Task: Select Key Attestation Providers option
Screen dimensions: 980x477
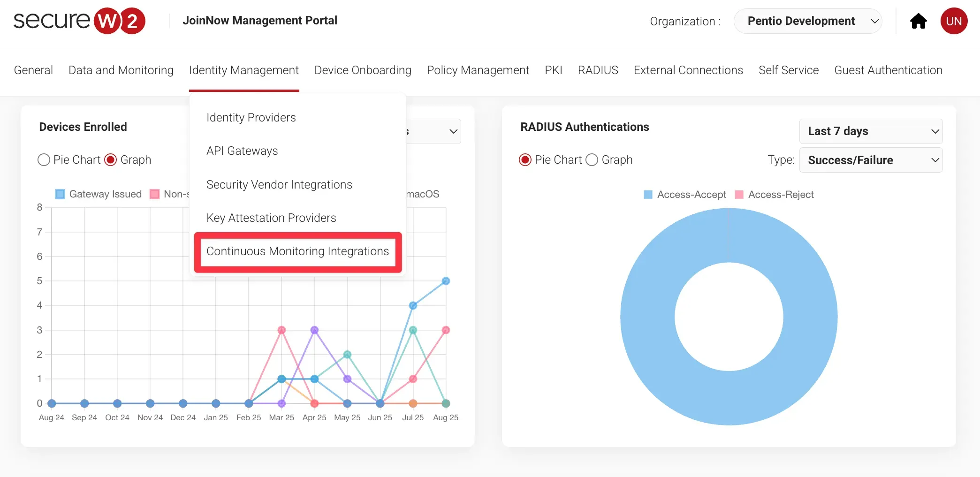Action: click(x=271, y=218)
